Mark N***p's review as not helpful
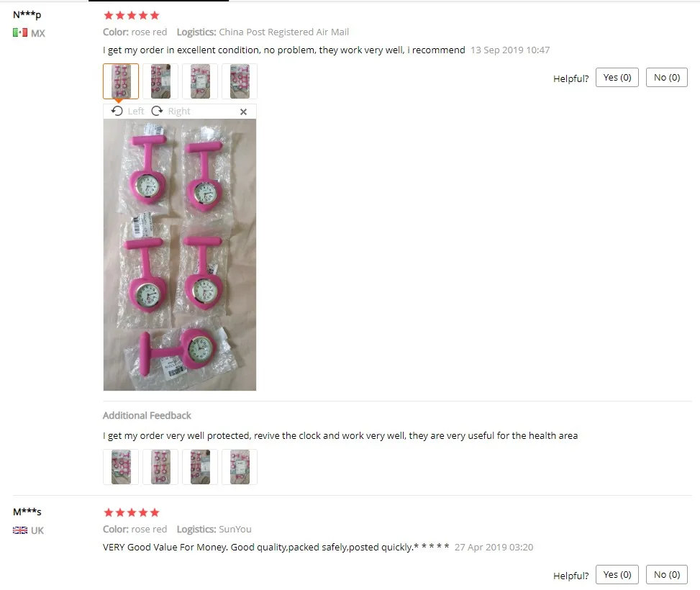This screenshot has height=590, width=700. tap(666, 78)
